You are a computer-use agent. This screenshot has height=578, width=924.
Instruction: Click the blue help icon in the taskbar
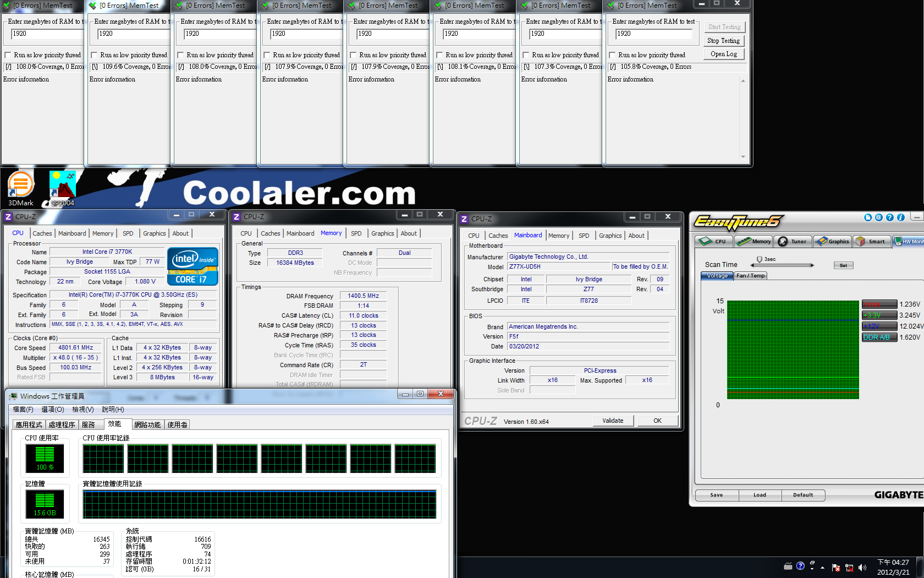point(800,566)
